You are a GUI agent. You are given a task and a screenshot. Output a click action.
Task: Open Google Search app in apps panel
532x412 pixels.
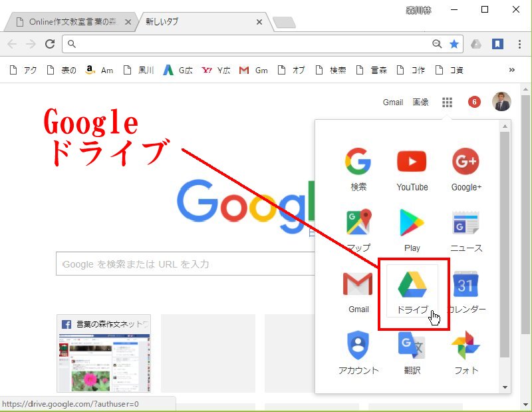[358, 168]
